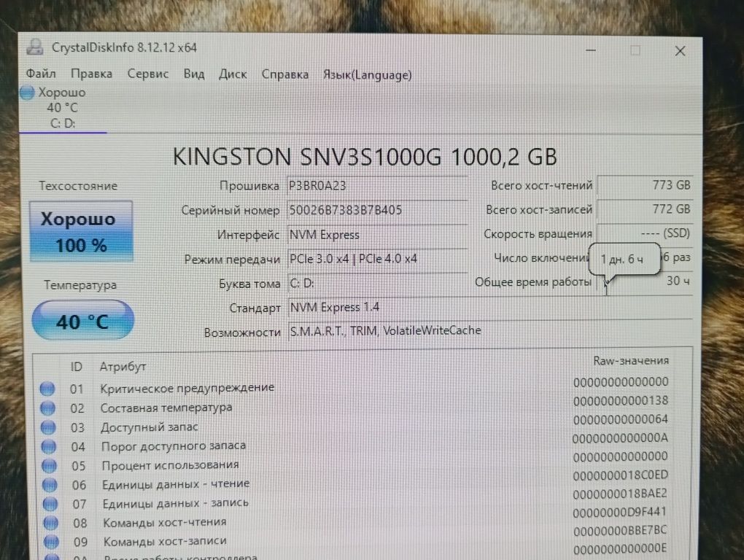This screenshot has width=744, height=560.
Task: Click the Температура label
Action: pos(80,285)
